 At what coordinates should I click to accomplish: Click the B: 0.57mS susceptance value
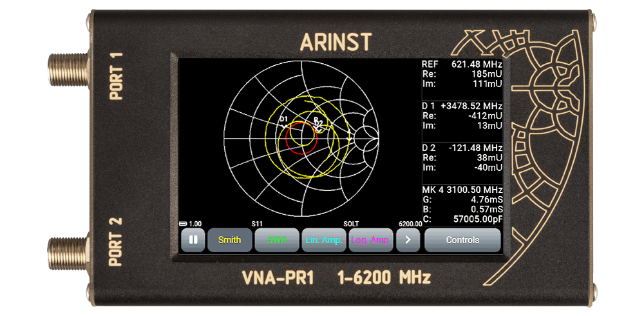462,210
